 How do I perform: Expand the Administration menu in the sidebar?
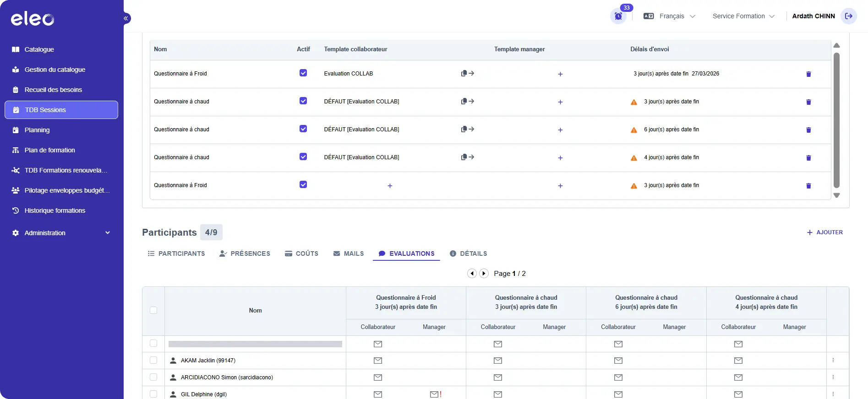[x=61, y=233]
